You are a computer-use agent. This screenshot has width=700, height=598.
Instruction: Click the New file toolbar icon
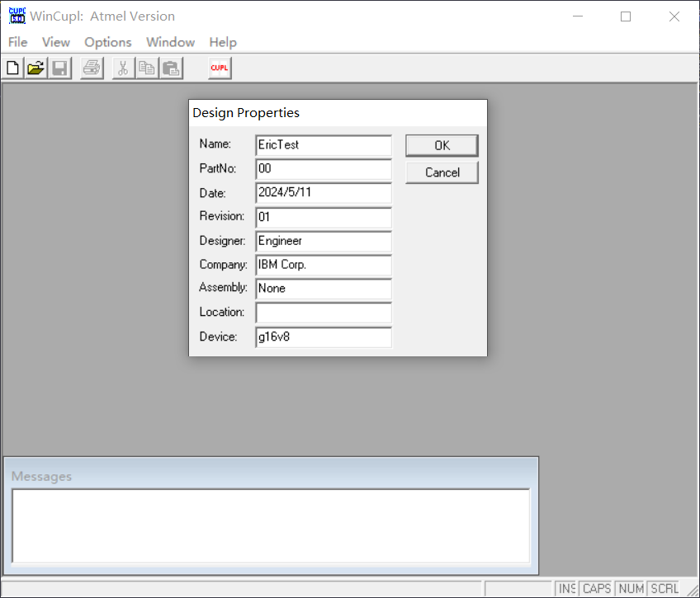(13, 68)
